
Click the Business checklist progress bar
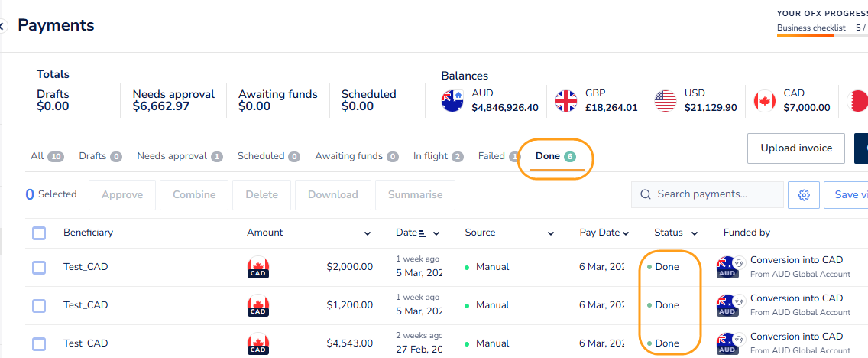(822, 36)
